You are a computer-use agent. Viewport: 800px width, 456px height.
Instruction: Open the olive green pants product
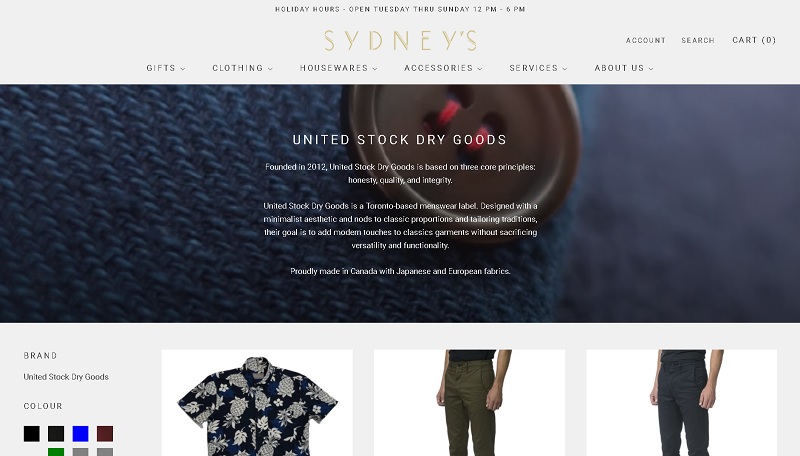pos(469,403)
